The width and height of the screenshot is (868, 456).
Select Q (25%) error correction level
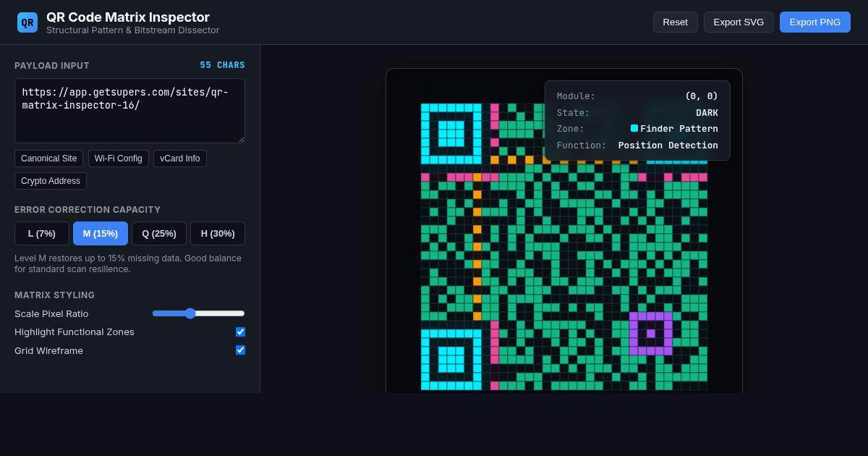pyautogui.click(x=159, y=233)
